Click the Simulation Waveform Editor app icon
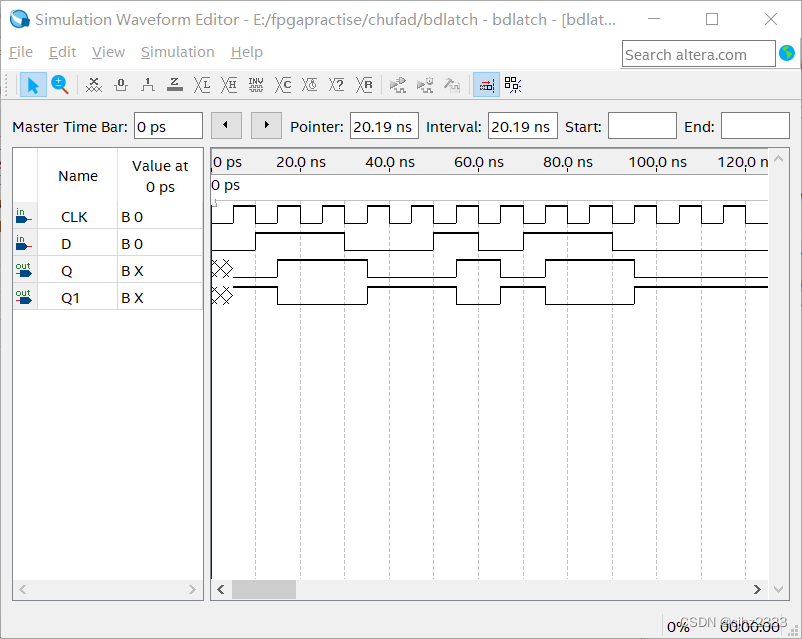This screenshot has height=639, width=802. pyautogui.click(x=20, y=19)
